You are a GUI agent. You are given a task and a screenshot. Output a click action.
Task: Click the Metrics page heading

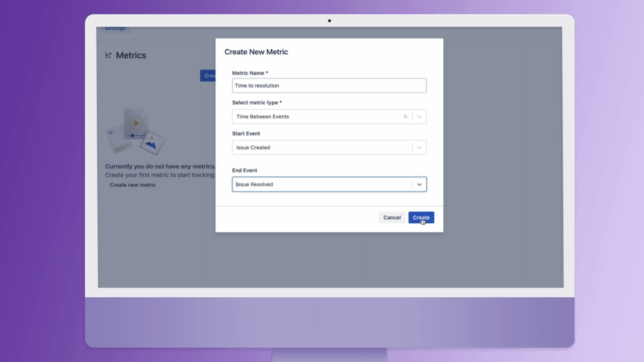(x=131, y=55)
